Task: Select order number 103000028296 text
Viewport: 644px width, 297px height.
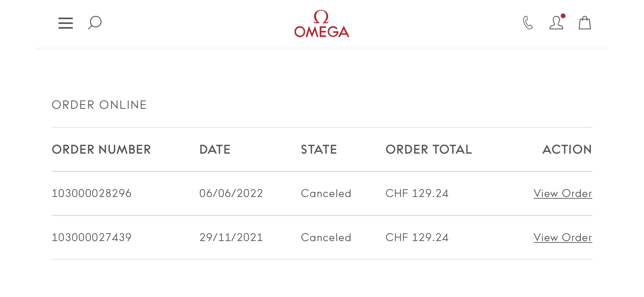Action: [91, 194]
